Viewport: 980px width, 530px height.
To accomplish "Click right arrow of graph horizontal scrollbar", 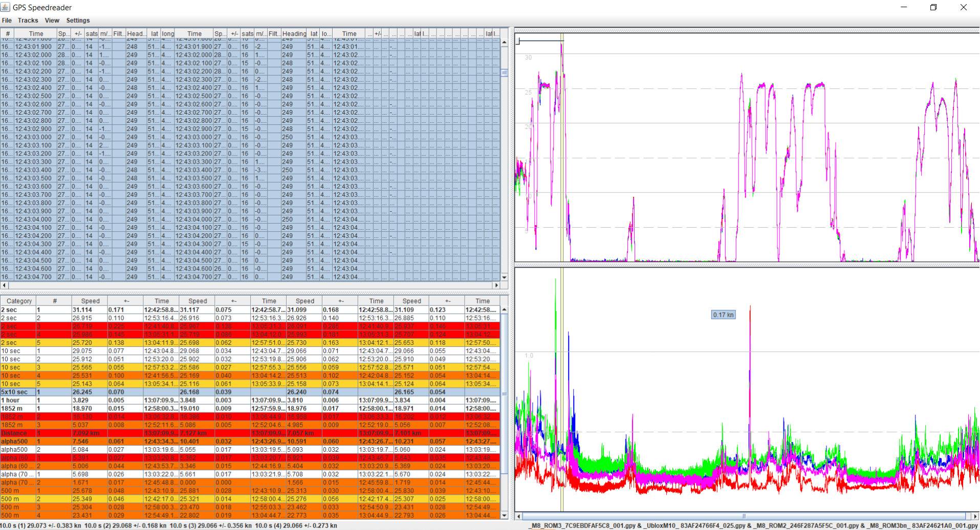I will coord(975,516).
